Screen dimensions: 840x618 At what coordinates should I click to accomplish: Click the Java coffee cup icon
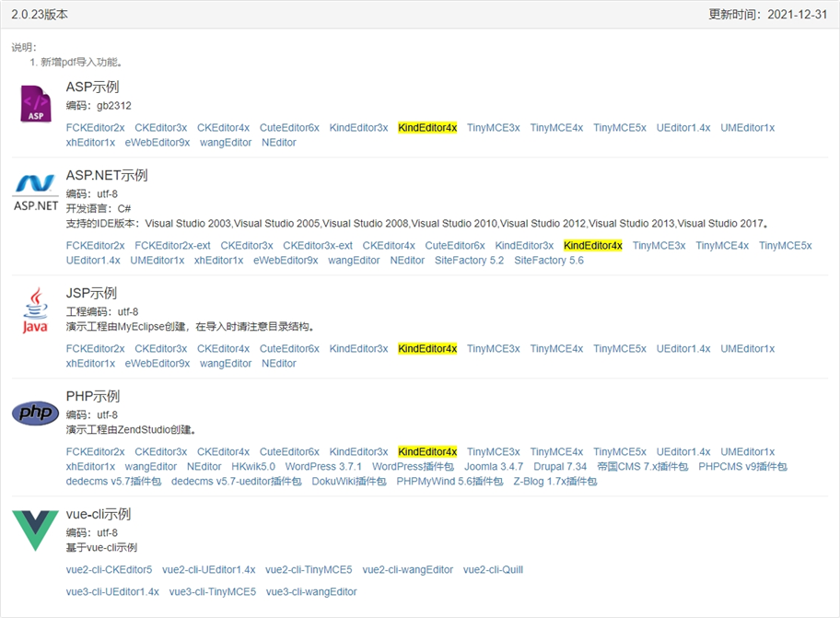click(x=35, y=309)
